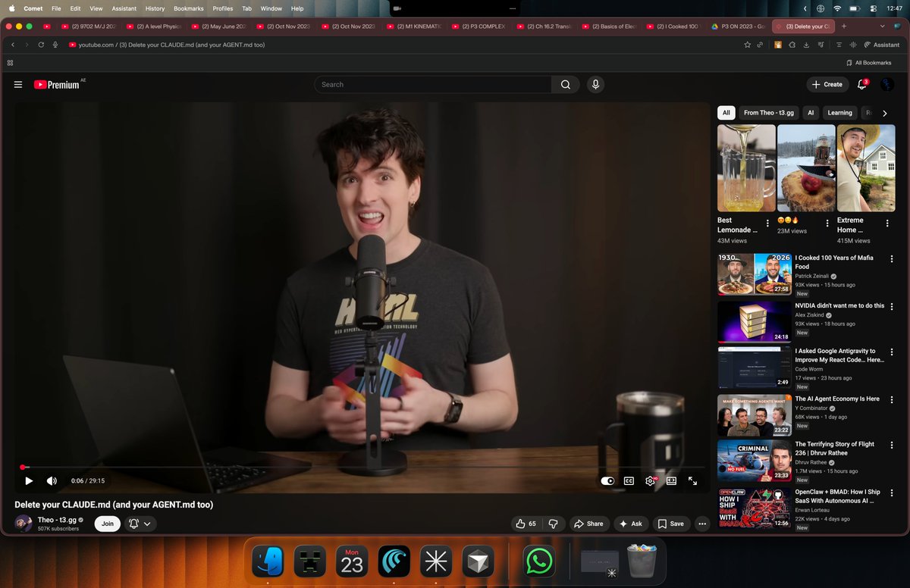This screenshot has height=588, width=910.
Task: Share the video with the Share button
Action: (588, 524)
